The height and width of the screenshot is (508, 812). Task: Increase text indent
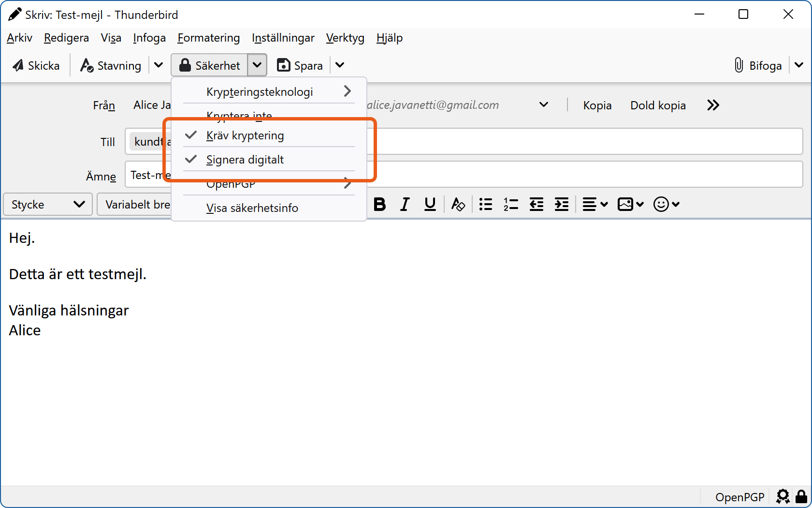(562, 204)
